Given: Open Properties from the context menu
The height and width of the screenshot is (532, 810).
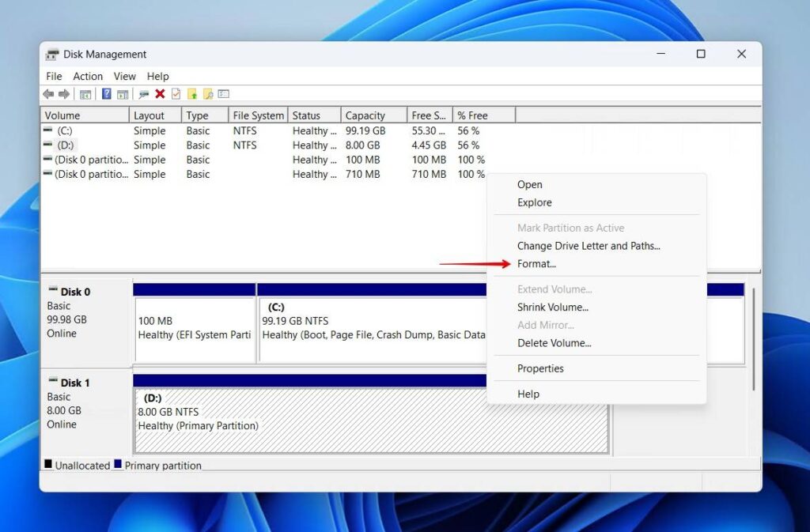Looking at the screenshot, I should pos(540,368).
